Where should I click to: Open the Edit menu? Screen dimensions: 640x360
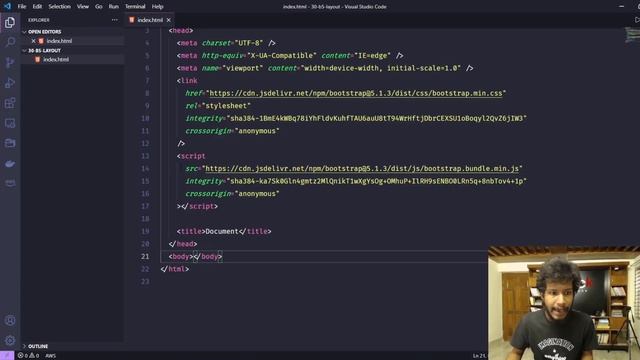click(37, 7)
